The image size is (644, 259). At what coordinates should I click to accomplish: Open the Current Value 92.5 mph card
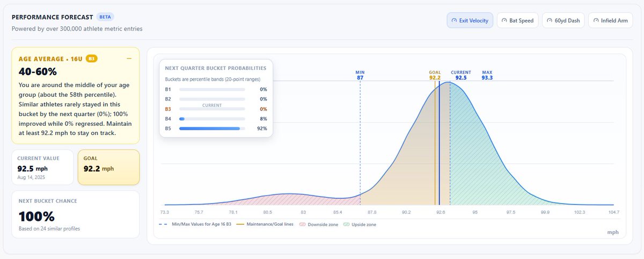pyautogui.click(x=42, y=167)
